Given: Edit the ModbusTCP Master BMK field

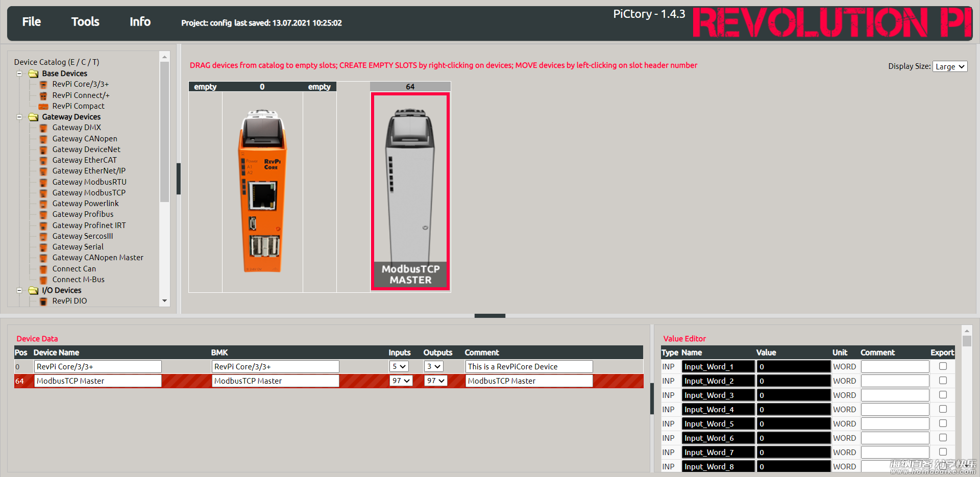Looking at the screenshot, I should coord(276,381).
